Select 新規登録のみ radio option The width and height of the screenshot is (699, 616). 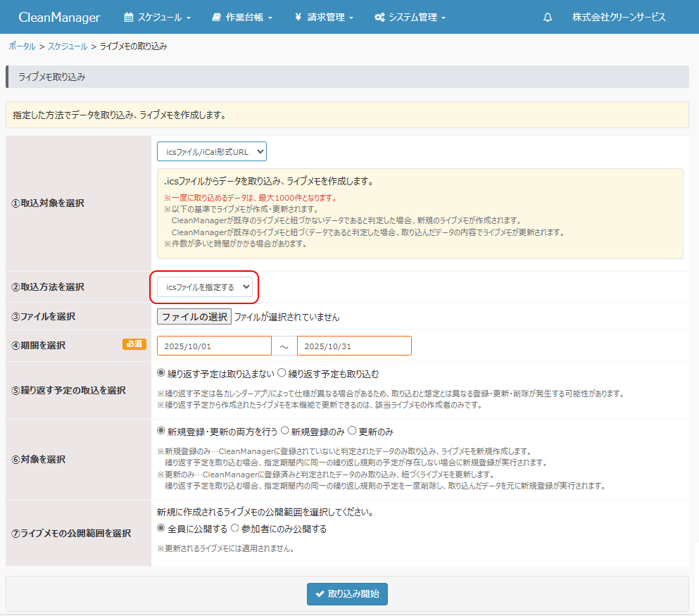click(x=285, y=431)
